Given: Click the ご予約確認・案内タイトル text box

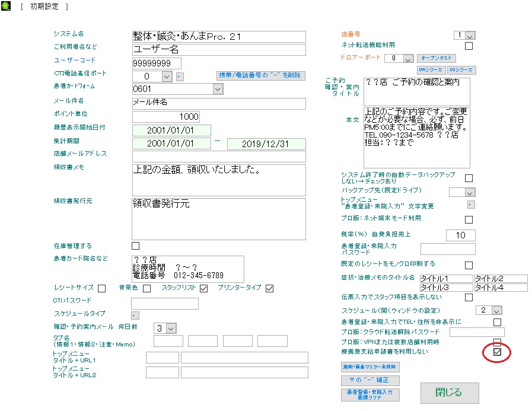Looking at the screenshot, I should pos(416,92).
